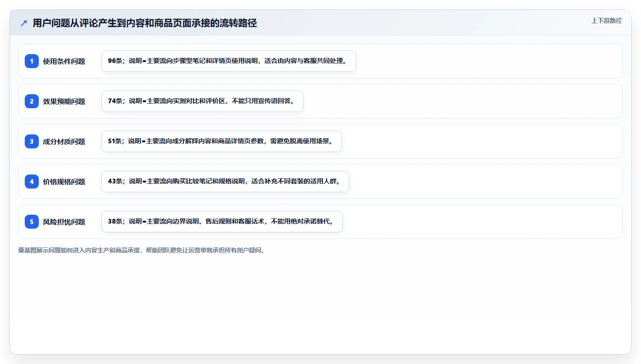Click the 成分材质问题 label
This screenshot has height=364, width=641.
tap(64, 141)
